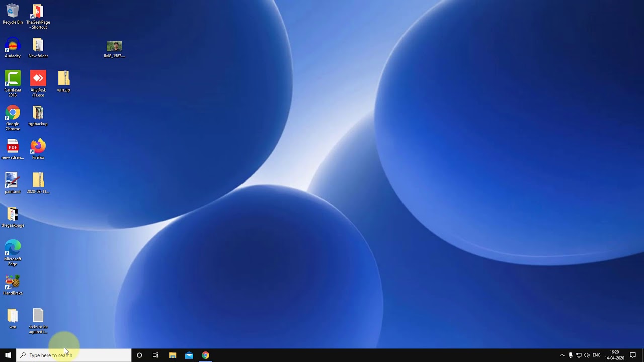Screen dimensions: 644x362
Task: Open Google Chrome from the taskbar
Action: click(205, 355)
